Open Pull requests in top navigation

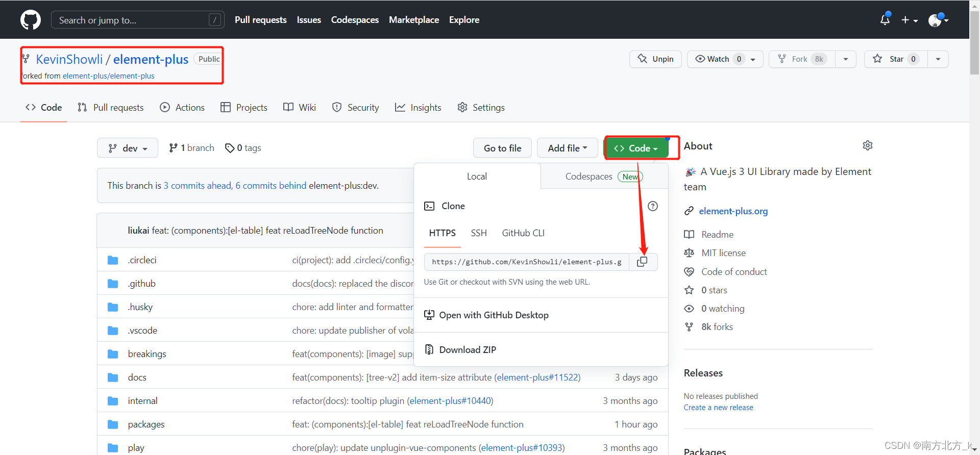[260, 20]
